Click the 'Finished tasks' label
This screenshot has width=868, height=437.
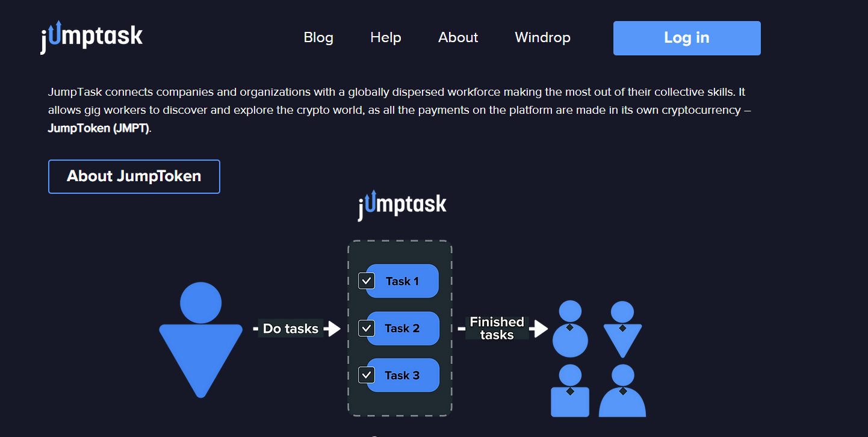[497, 328]
